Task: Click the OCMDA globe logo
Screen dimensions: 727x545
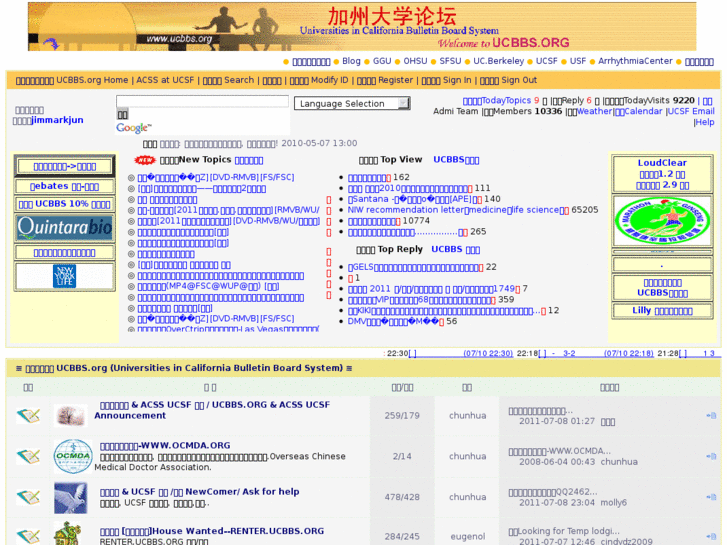Action: tap(73, 456)
